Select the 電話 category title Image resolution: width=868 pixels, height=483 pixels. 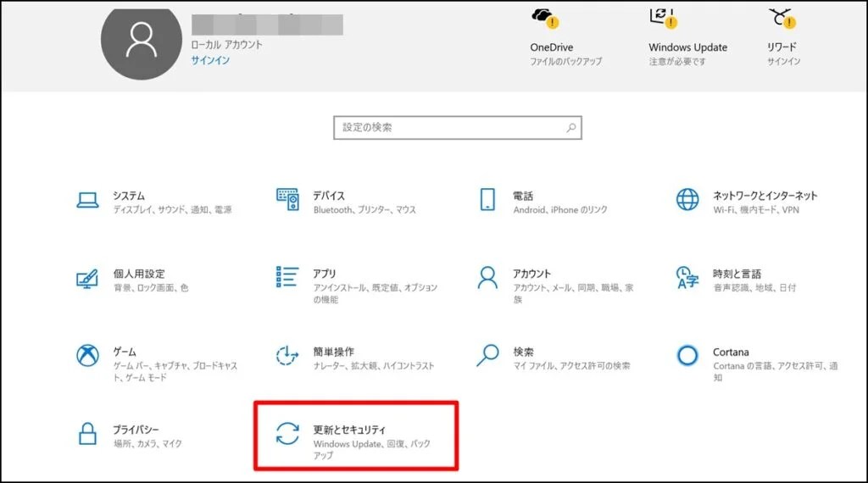(x=523, y=196)
